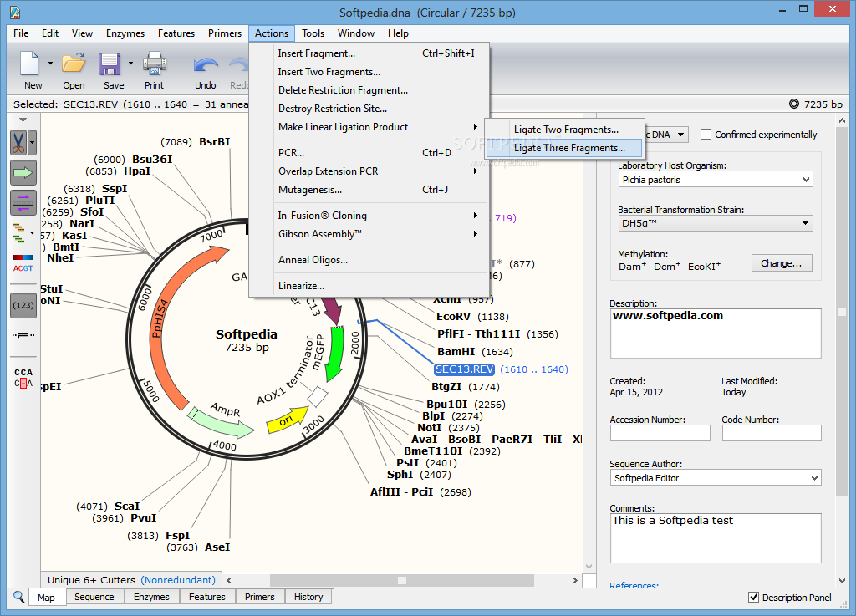Click the SEC13.REV primer label
The width and height of the screenshot is (856, 616).
tap(464, 369)
